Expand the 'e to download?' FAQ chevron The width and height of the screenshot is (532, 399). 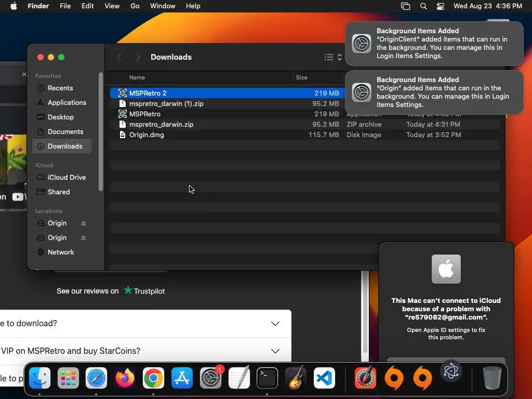(x=275, y=323)
